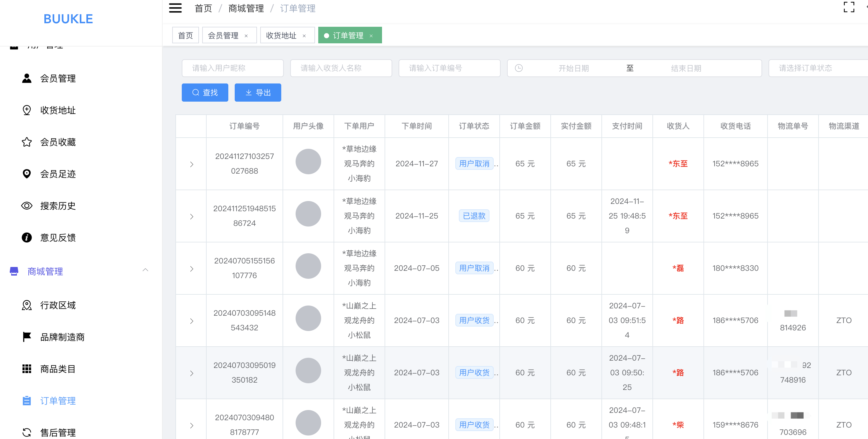Click the 下单时间 column header

click(x=416, y=126)
